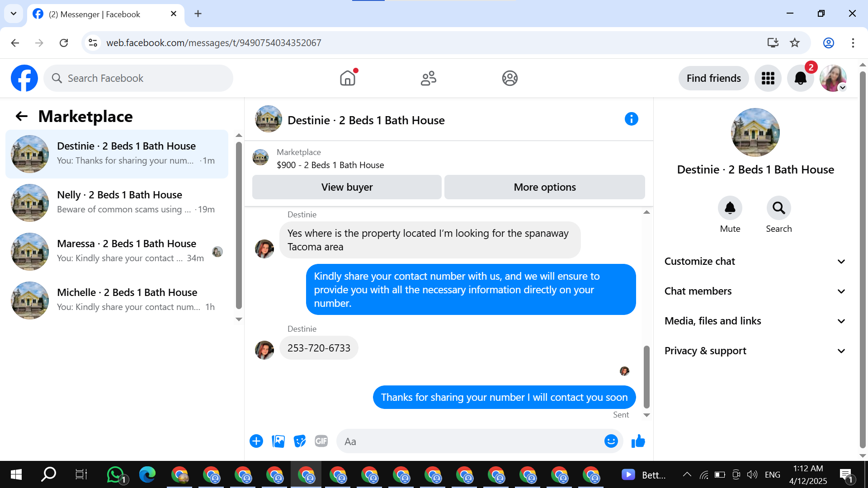Screen dimensions: 868x488
Task: Open the conversation information icon
Action: [x=631, y=119]
